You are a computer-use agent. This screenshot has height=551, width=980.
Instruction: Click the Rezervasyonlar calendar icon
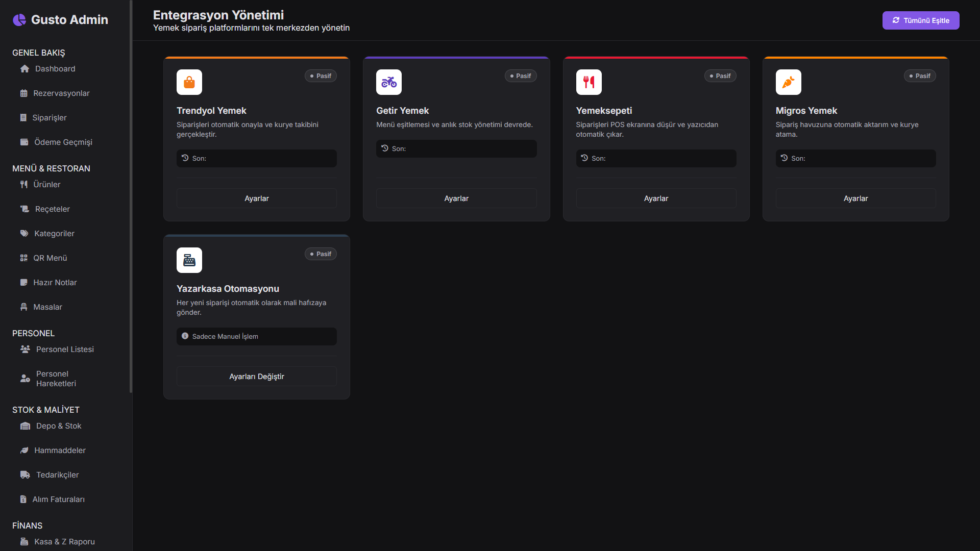click(23, 93)
